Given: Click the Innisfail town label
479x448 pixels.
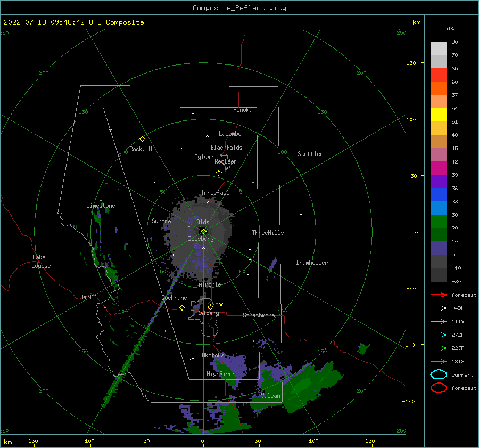Looking at the screenshot, I should (215, 193).
